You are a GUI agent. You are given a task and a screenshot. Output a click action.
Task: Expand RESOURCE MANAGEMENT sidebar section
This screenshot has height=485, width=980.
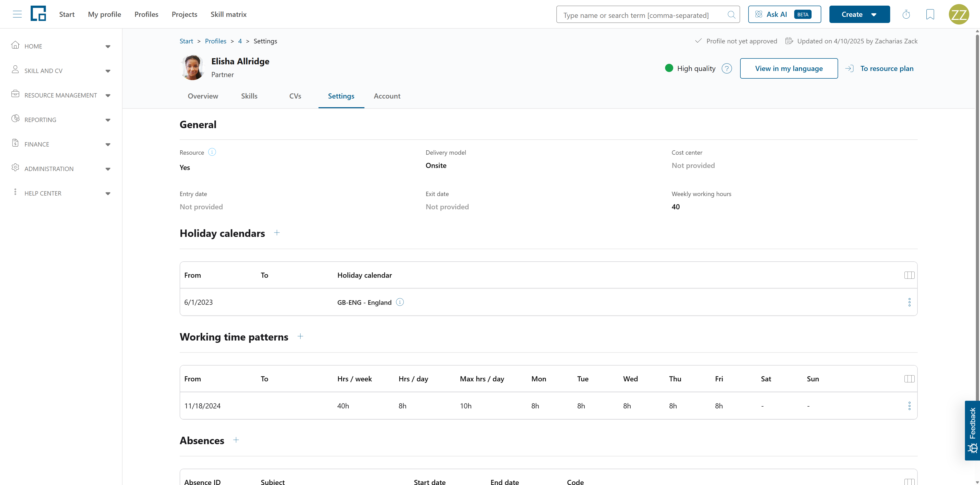(61, 95)
